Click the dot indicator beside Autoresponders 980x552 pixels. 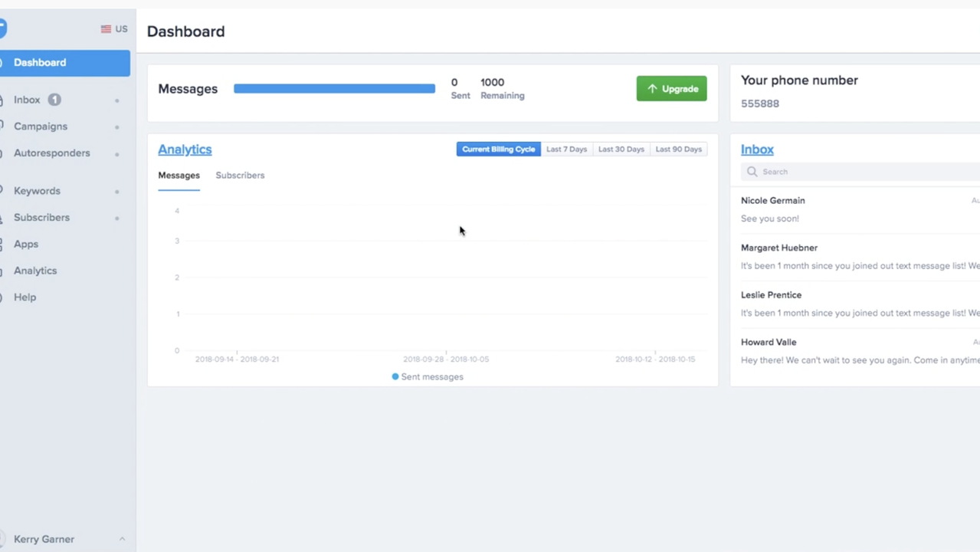point(116,154)
